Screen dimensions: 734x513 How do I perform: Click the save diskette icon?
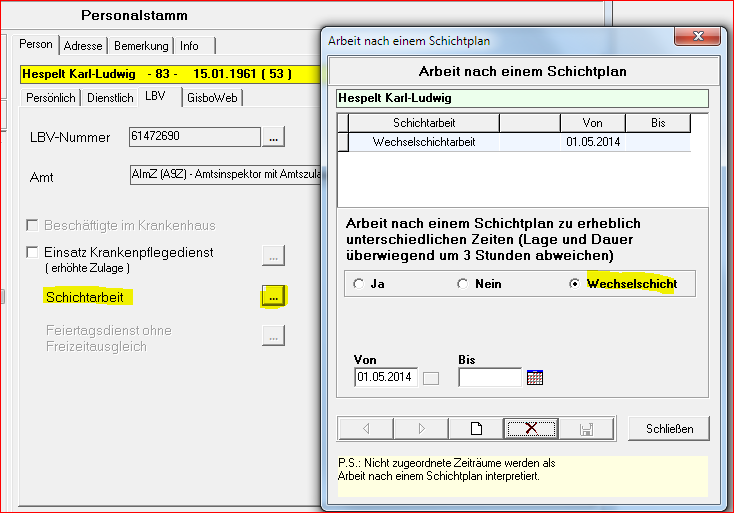[x=586, y=428]
